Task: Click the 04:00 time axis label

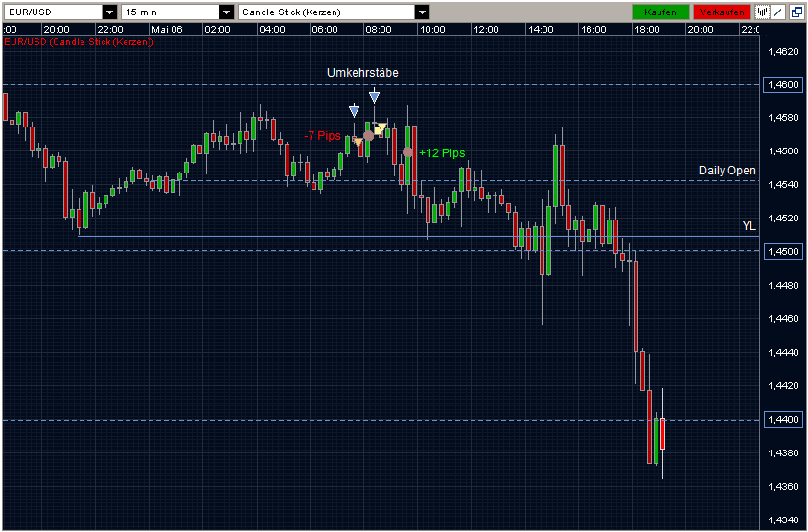Action: (271, 30)
